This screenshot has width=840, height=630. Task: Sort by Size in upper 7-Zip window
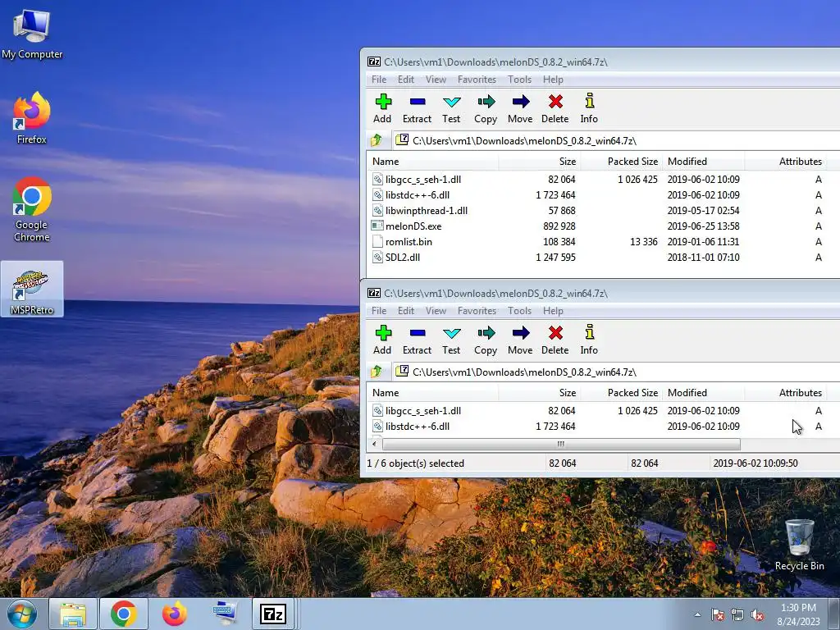click(540, 162)
